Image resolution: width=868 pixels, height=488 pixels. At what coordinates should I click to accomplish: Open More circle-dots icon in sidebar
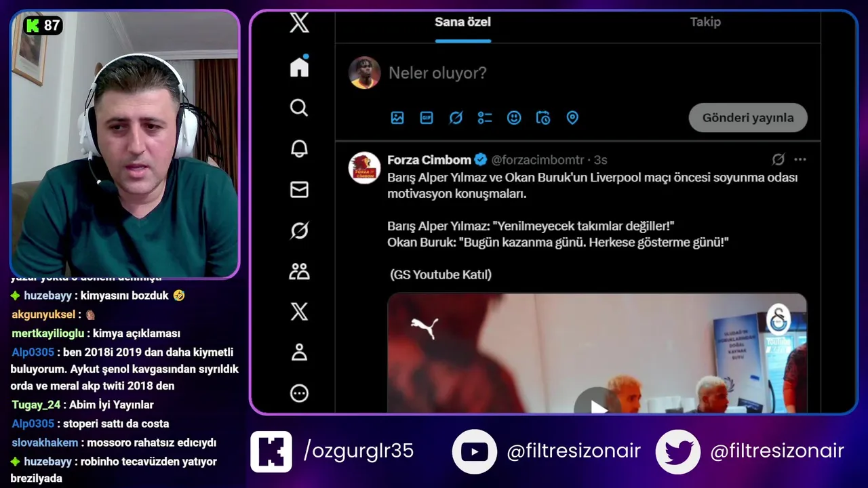[x=299, y=393]
